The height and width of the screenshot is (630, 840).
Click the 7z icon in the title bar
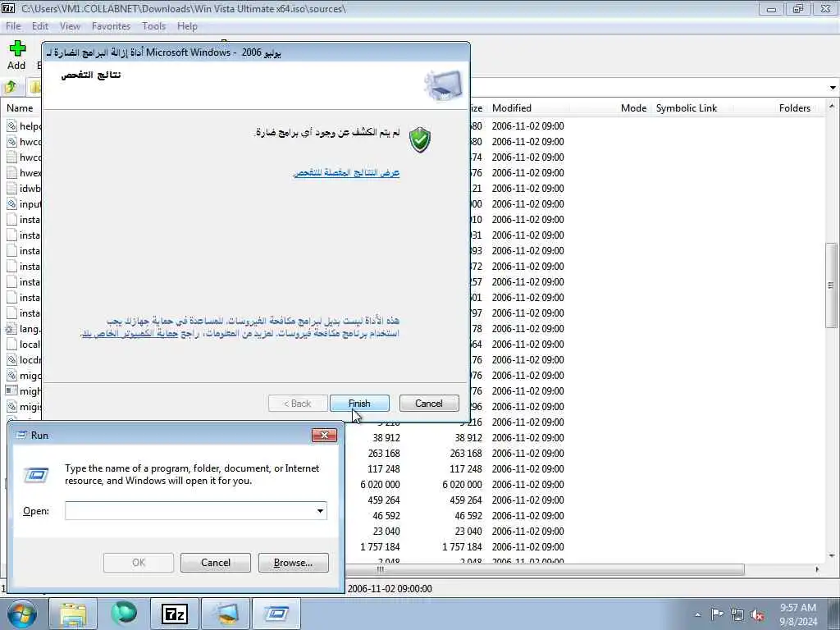[x=8, y=8]
